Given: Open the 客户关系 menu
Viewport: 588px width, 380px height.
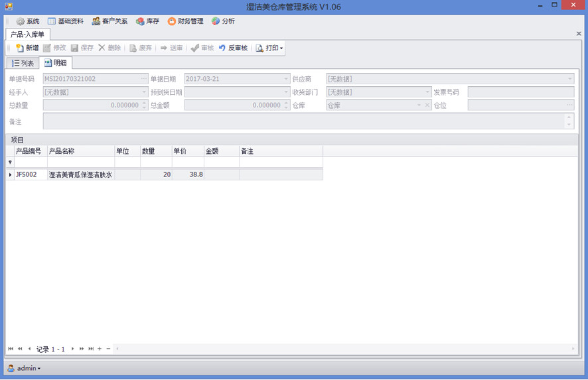Looking at the screenshot, I should pos(110,21).
